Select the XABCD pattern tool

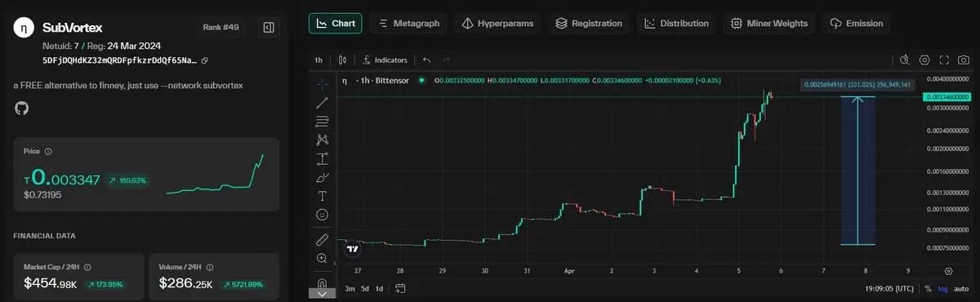tap(322, 140)
